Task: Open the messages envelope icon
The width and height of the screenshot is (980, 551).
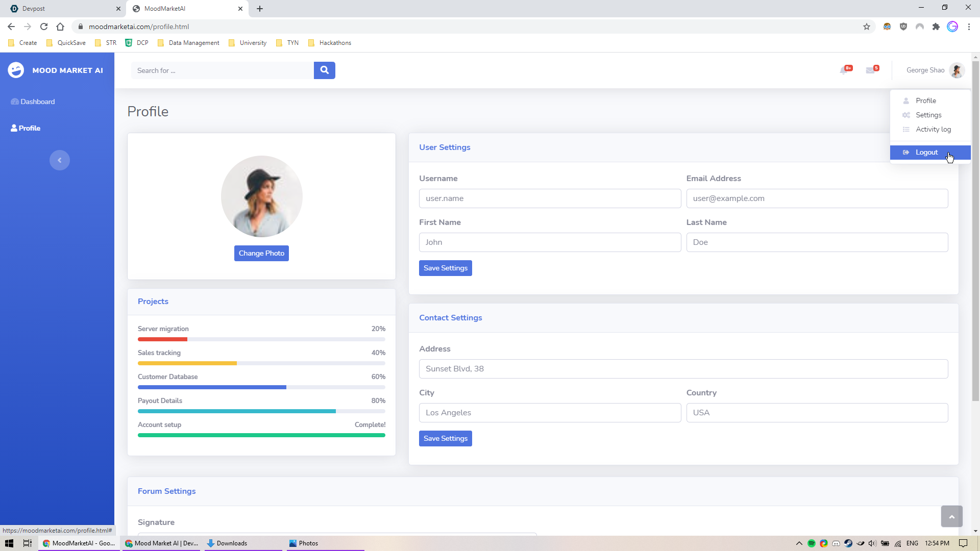Action: (x=871, y=70)
